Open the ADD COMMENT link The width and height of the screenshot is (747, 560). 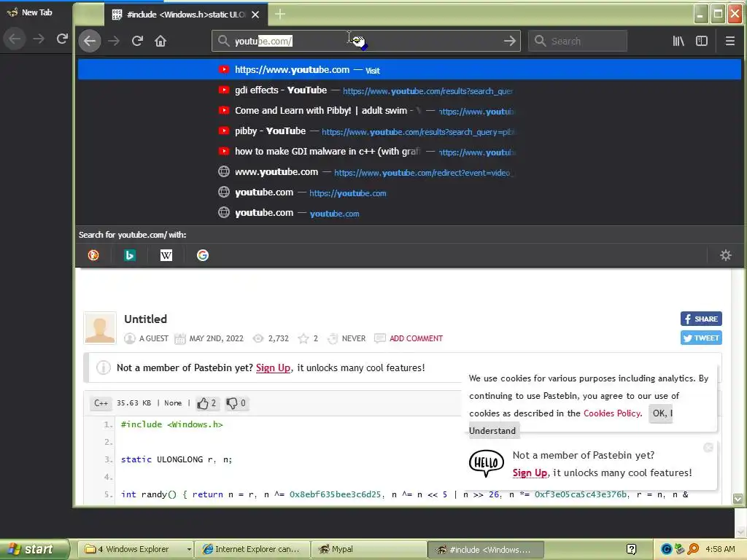tap(416, 338)
